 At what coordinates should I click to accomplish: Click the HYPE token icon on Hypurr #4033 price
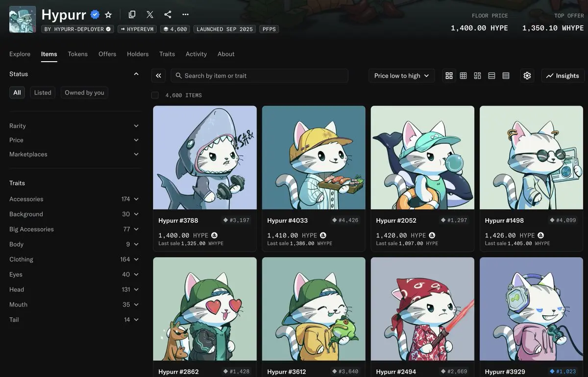pyautogui.click(x=323, y=236)
